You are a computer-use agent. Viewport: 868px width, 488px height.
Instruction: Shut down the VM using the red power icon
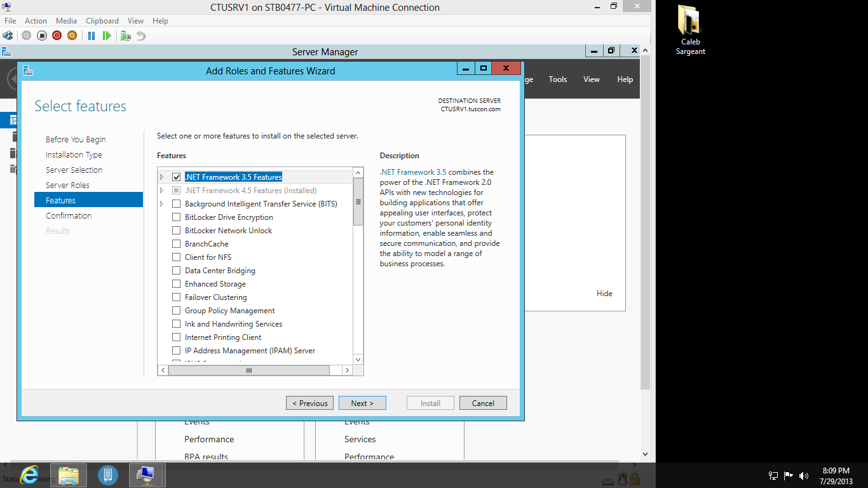click(57, 36)
